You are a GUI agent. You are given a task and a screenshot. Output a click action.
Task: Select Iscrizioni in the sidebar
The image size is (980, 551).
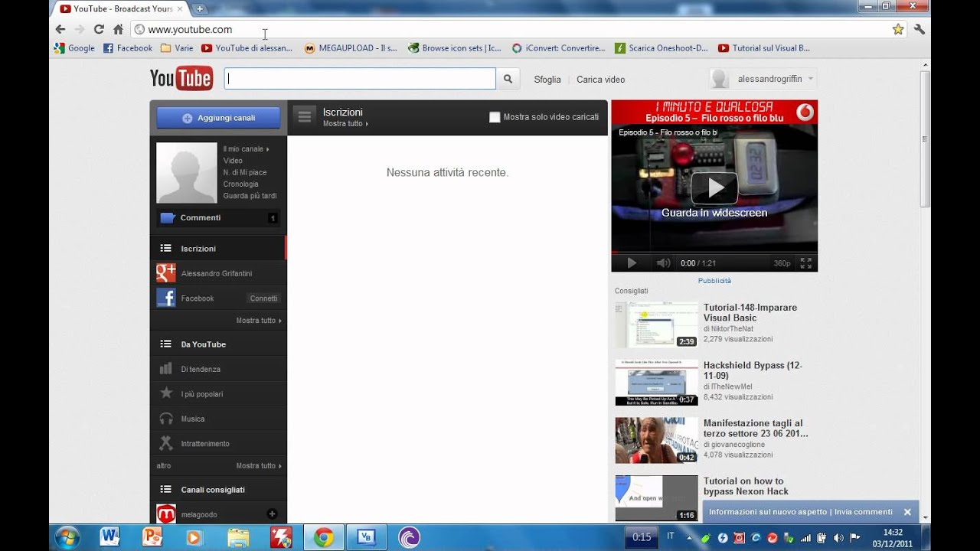pos(218,248)
